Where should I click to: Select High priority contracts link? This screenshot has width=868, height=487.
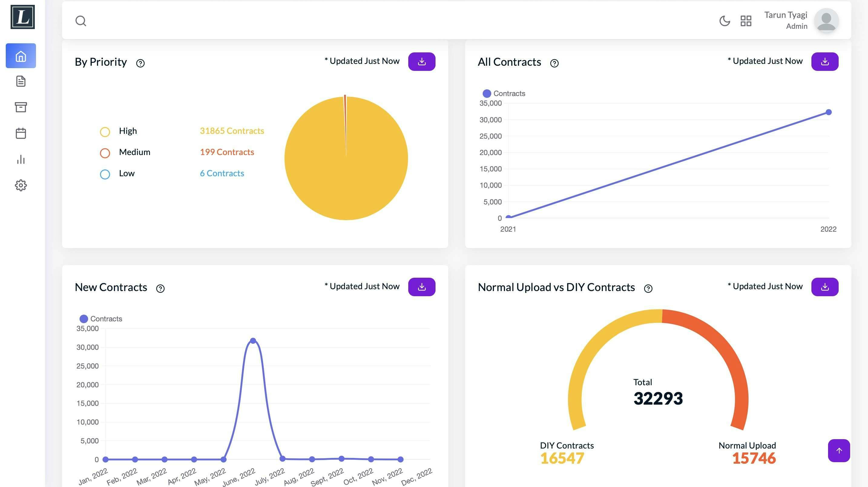pyautogui.click(x=232, y=131)
